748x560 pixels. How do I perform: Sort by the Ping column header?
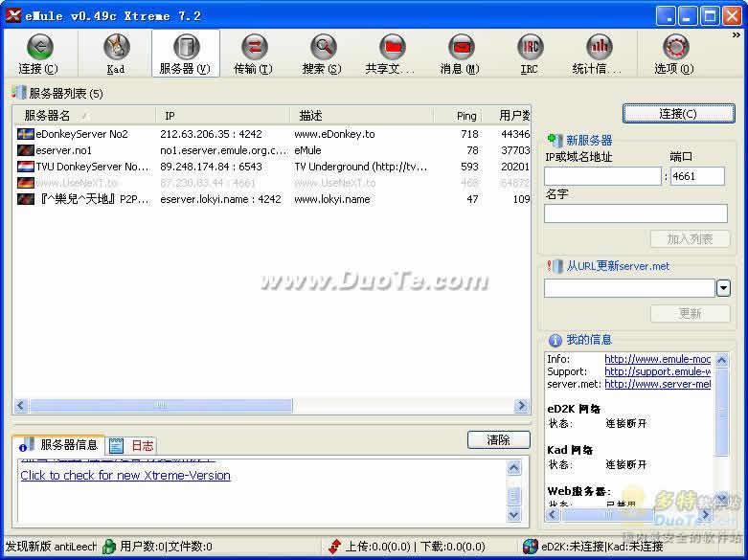[459, 116]
